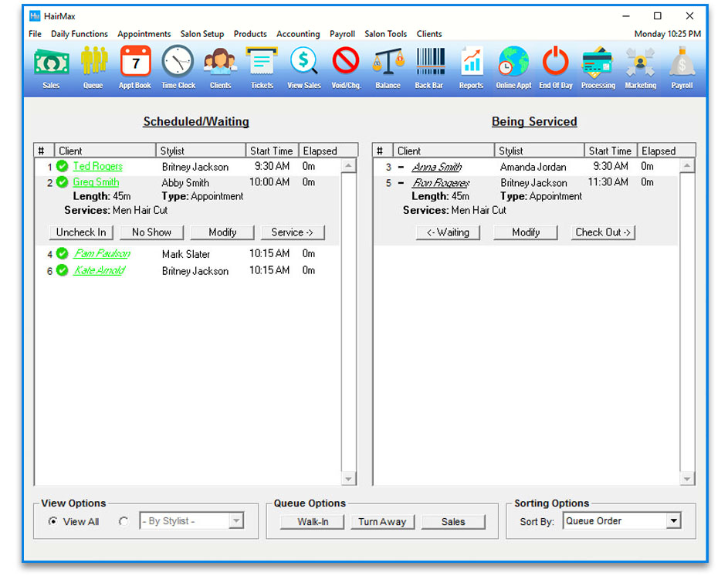The width and height of the screenshot is (728, 576).
Task: Click Uncheck In for Greg Smith
Action: [x=81, y=232]
